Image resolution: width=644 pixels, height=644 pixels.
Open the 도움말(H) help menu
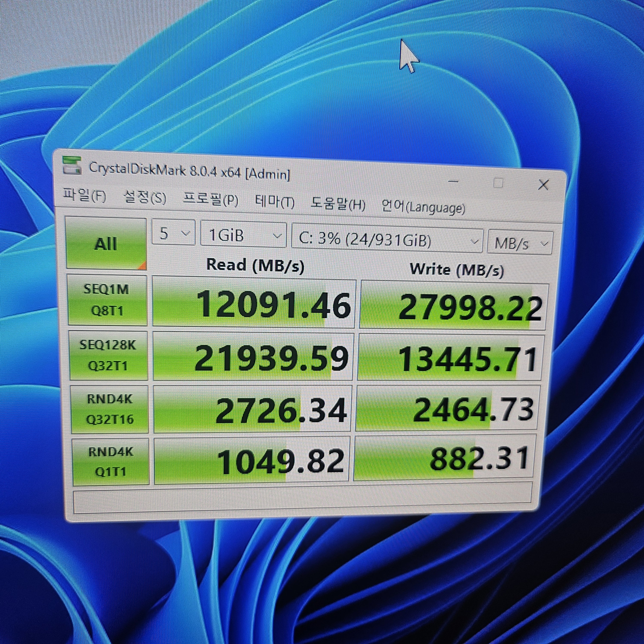338,204
